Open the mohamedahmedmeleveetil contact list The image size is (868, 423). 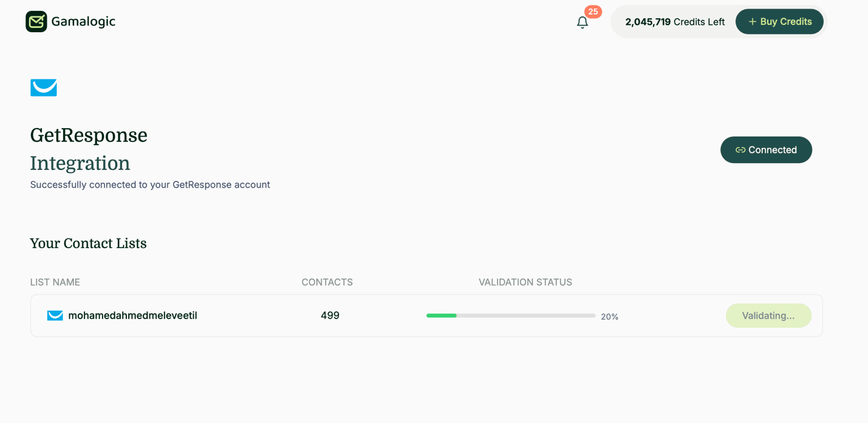click(132, 315)
